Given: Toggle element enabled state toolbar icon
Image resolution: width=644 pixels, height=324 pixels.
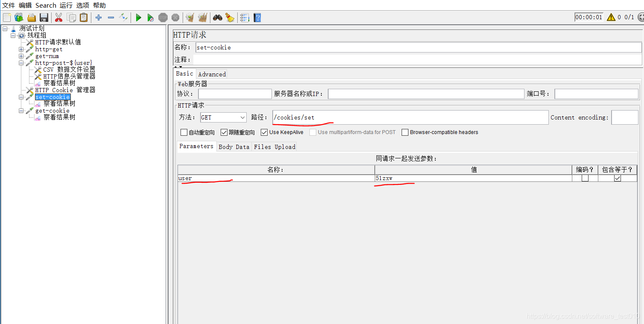Looking at the screenshot, I should [x=123, y=18].
